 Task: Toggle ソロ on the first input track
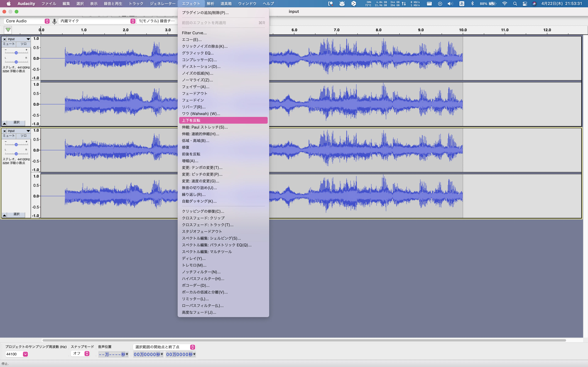coord(23,44)
